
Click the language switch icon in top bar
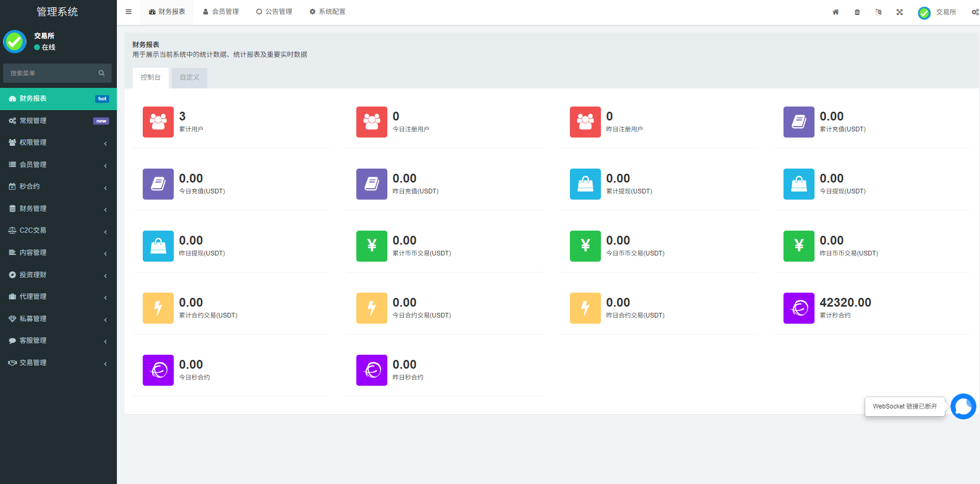click(x=878, y=12)
